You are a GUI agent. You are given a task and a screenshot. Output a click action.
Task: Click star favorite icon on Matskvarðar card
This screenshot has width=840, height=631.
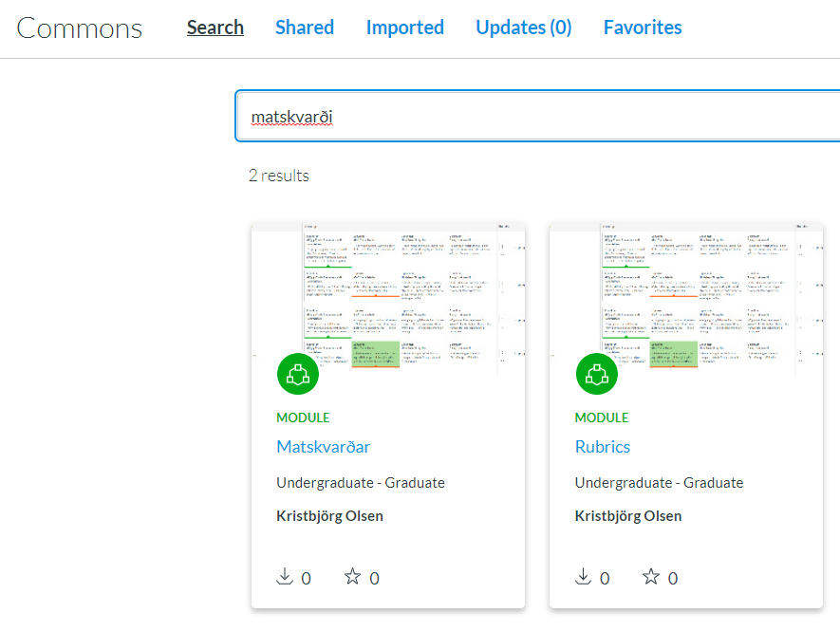coord(352,577)
